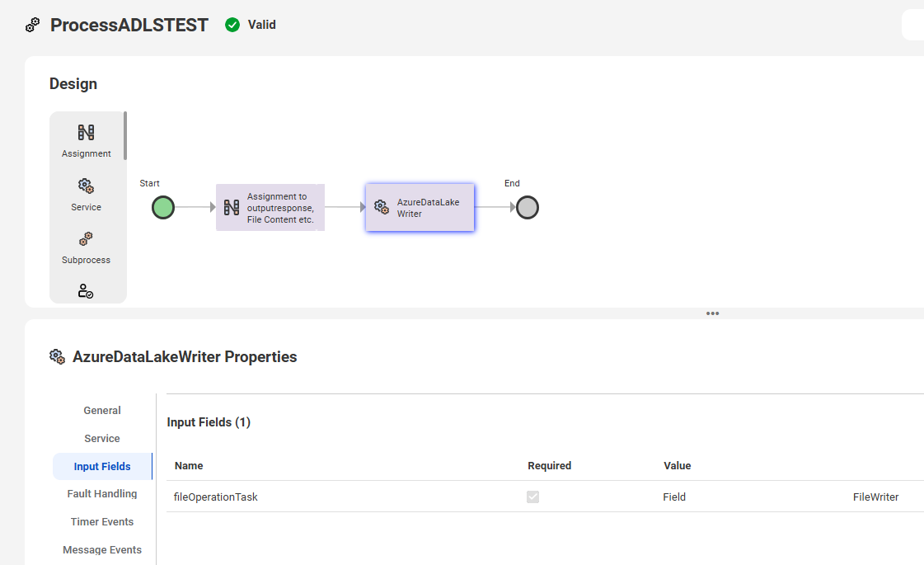This screenshot has width=924, height=565.
Task: Open the Service properties tab
Action: click(x=102, y=438)
